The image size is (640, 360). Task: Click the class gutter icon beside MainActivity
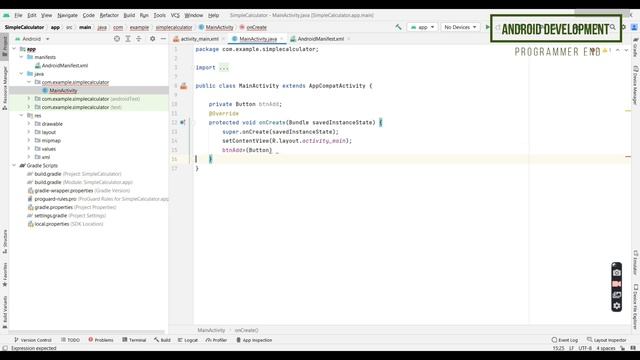pyautogui.click(x=183, y=86)
